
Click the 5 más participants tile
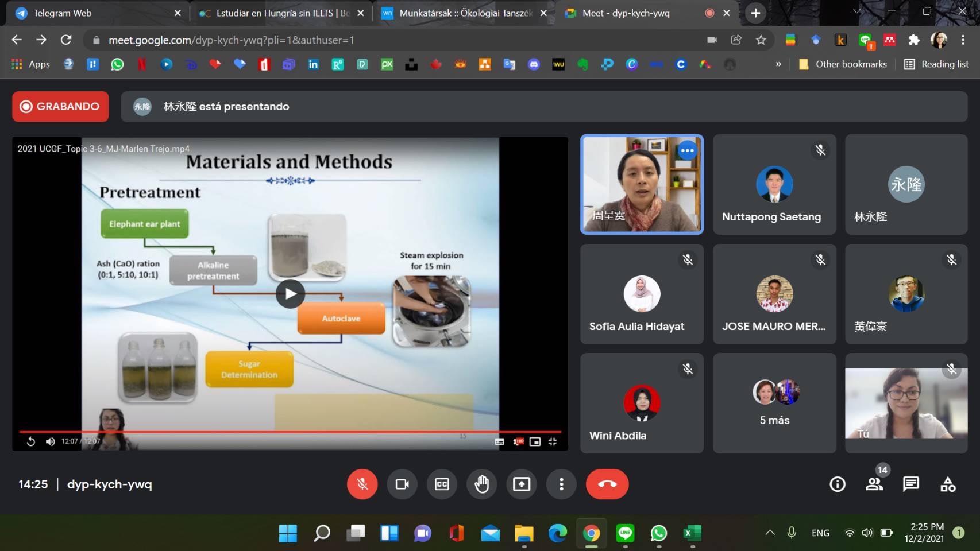coord(774,403)
